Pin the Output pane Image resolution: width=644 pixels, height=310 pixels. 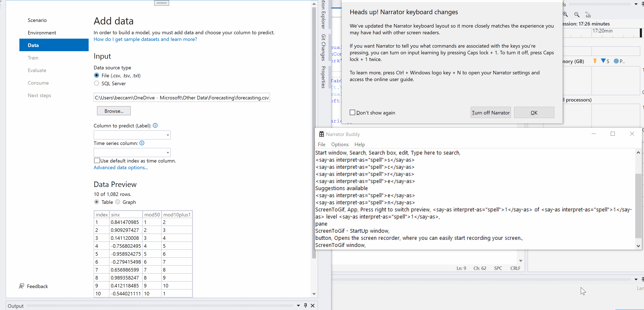click(305, 305)
